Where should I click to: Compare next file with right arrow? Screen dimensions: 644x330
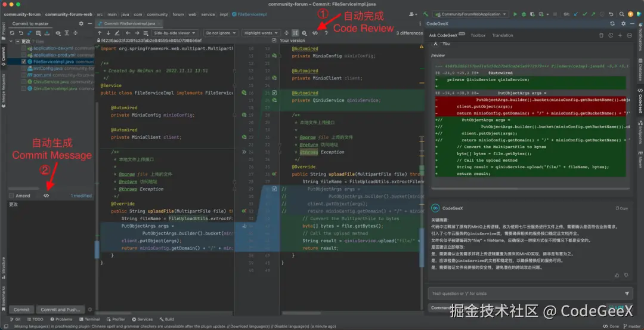coord(137,33)
